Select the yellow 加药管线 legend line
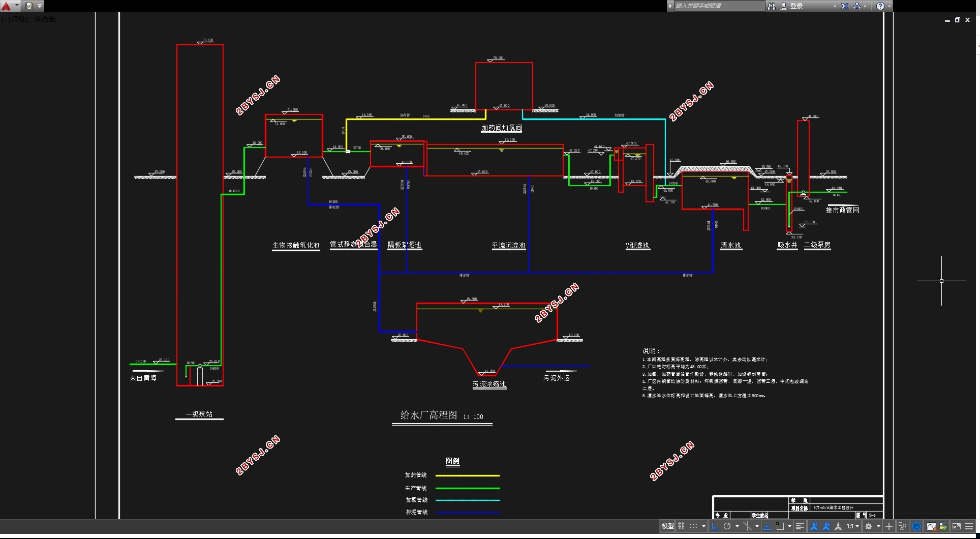The width and height of the screenshot is (980, 539). tap(468, 475)
